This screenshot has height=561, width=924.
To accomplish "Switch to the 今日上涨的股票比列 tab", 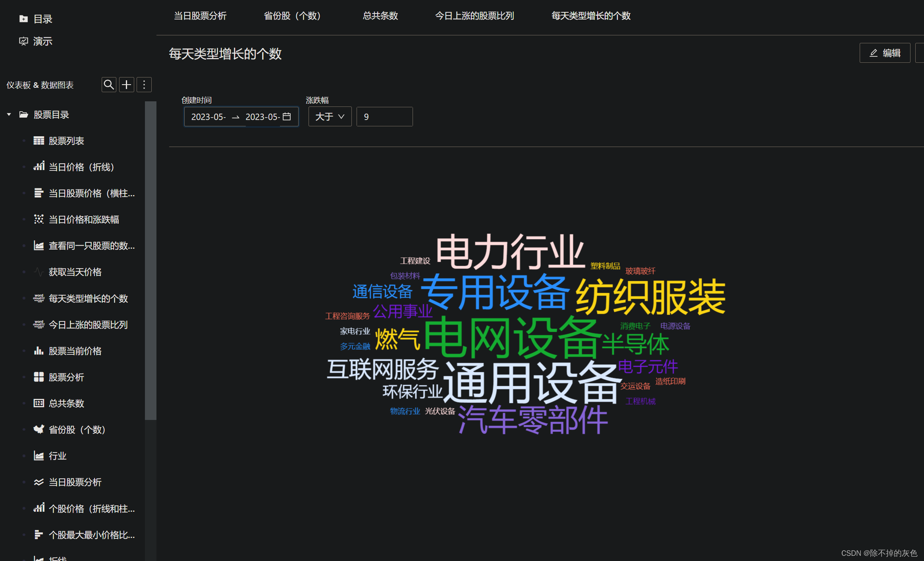I will pyautogui.click(x=475, y=16).
